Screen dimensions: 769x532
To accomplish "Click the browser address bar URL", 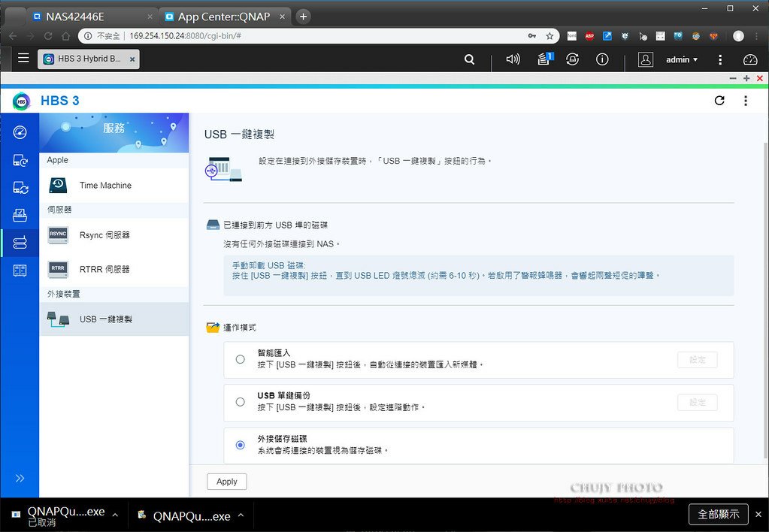I will [185, 36].
